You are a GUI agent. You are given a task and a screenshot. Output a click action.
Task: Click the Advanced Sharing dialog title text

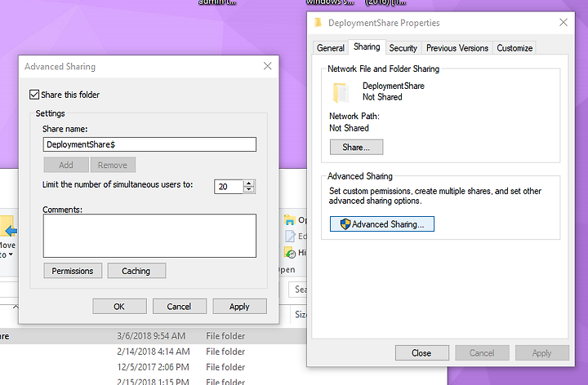point(60,67)
